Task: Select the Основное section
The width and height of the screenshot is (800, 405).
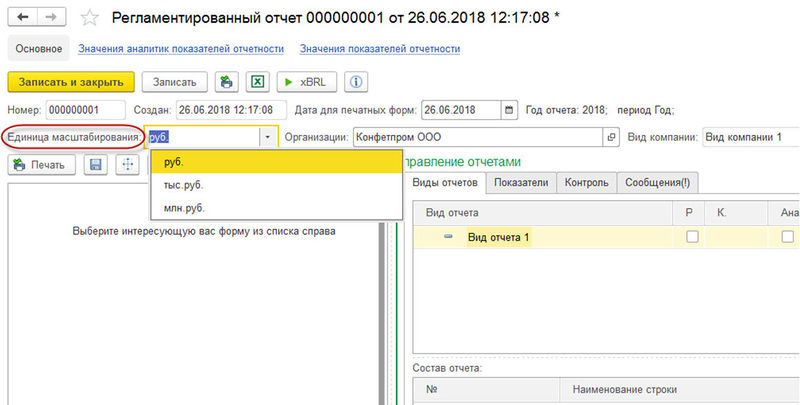Action: point(38,48)
